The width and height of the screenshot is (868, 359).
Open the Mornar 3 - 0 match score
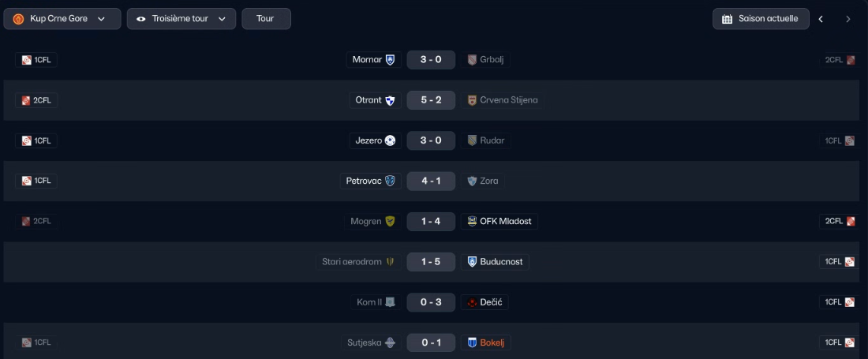click(431, 60)
